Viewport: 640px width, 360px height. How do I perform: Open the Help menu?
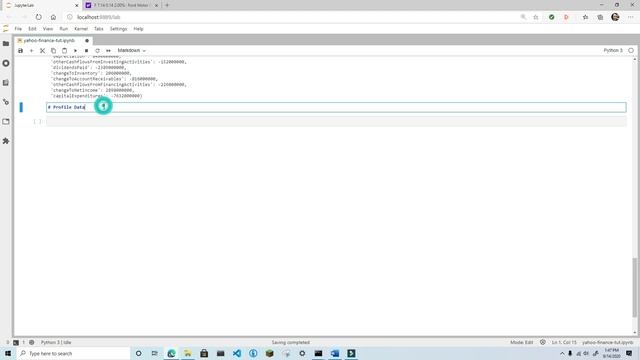tap(138, 29)
